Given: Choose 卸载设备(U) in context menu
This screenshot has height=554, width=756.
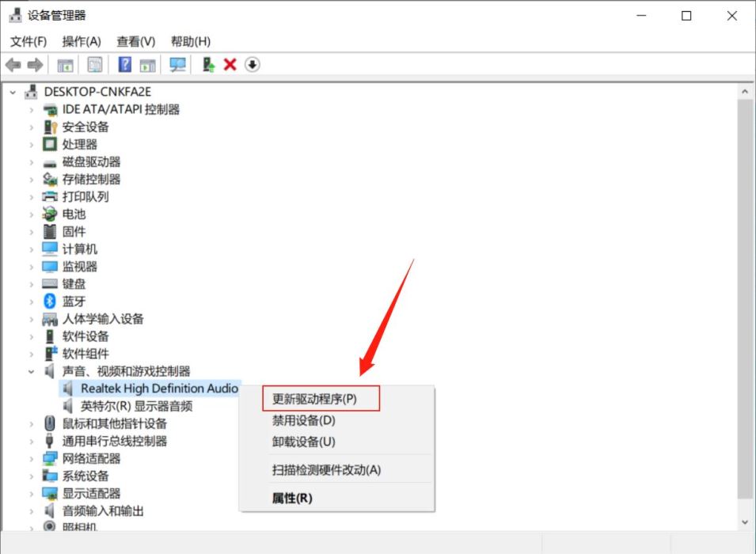Looking at the screenshot, I should click(x=304, y=442).
